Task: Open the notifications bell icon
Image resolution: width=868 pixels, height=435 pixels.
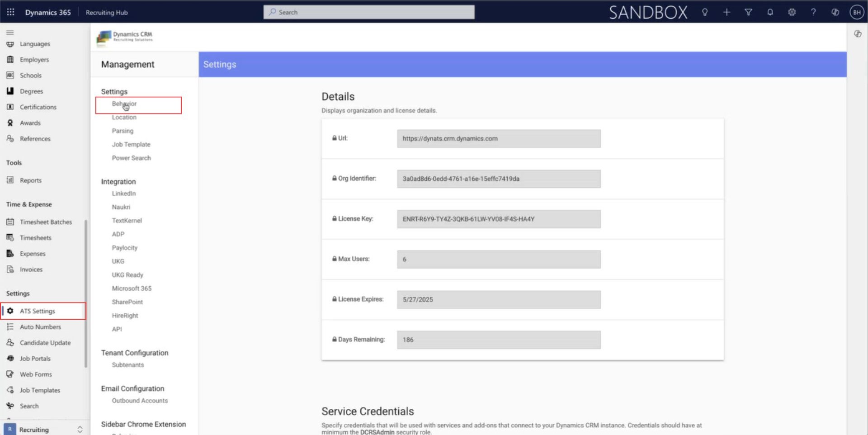Action: (x=770, y=12)
